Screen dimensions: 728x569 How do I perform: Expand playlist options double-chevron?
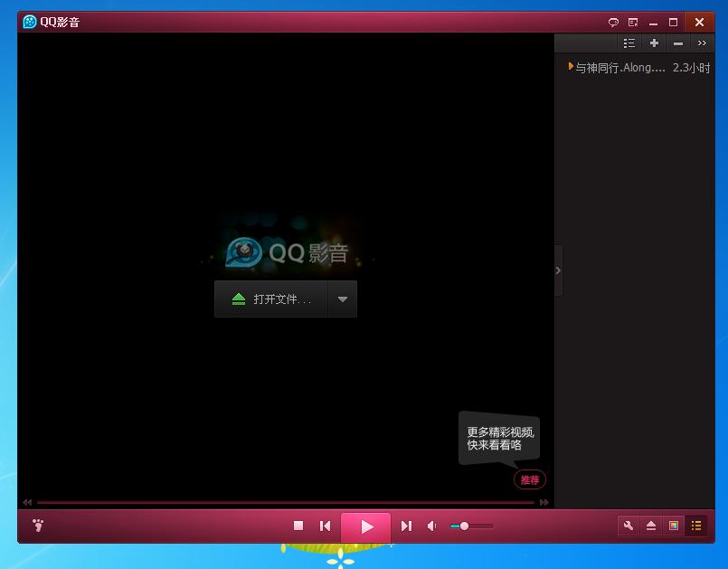(x=702, y=43)
